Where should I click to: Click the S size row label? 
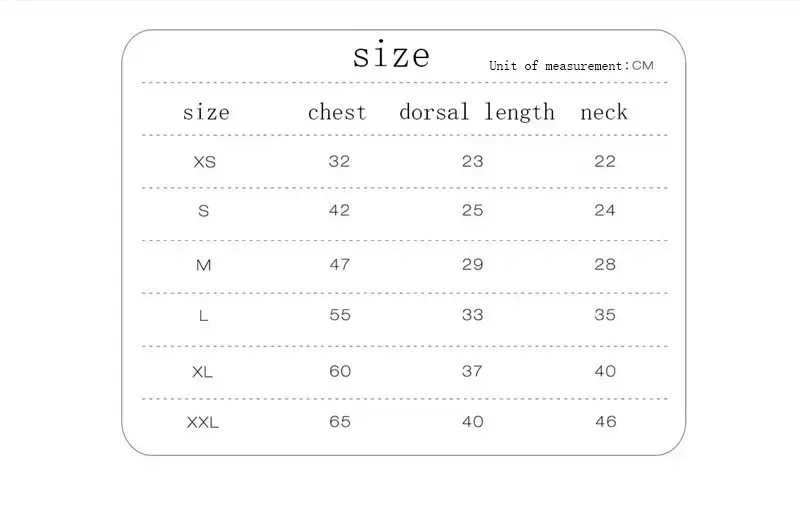[204, 211]
